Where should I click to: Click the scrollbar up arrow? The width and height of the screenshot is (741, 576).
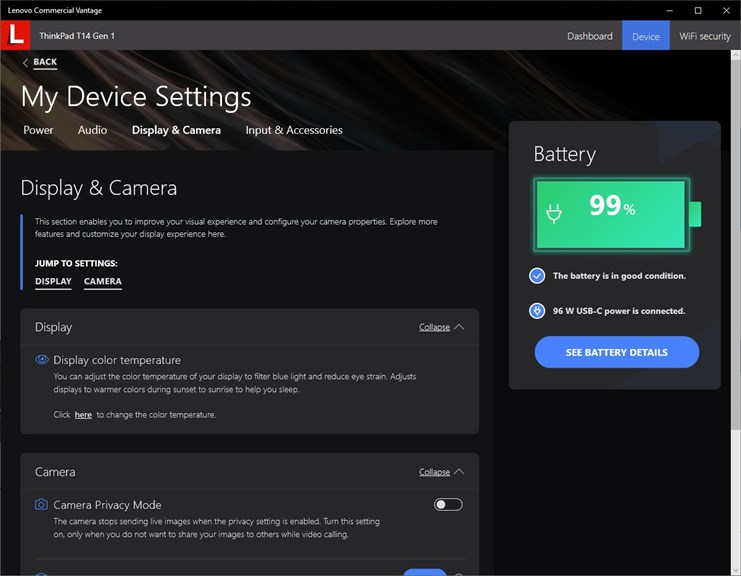click(736, 55)
